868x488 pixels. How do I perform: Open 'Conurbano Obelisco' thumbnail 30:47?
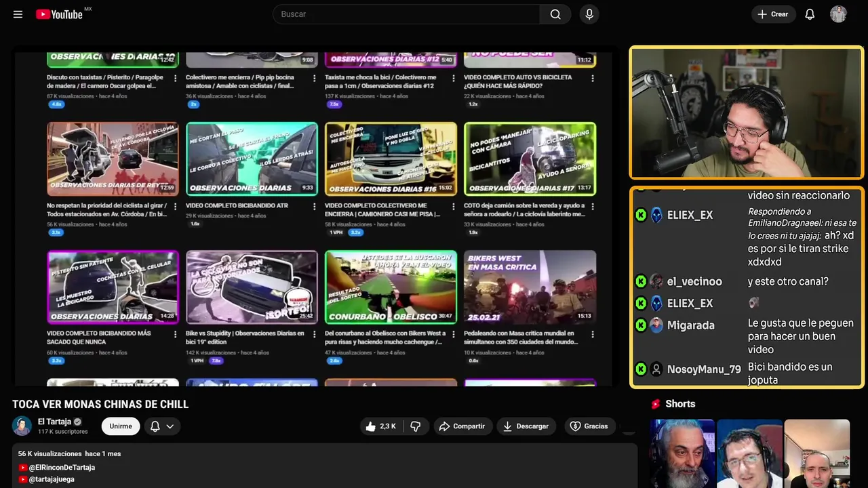[391, 287]
